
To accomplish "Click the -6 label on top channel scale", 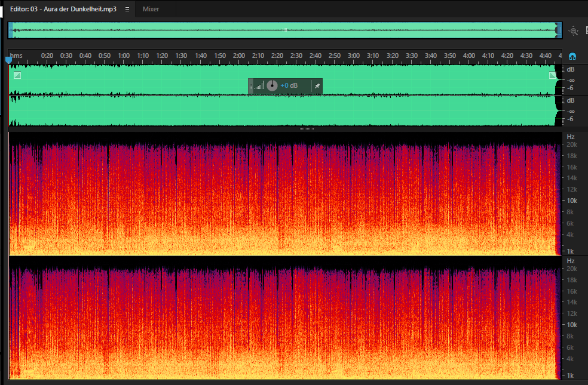I will point(571,88).
